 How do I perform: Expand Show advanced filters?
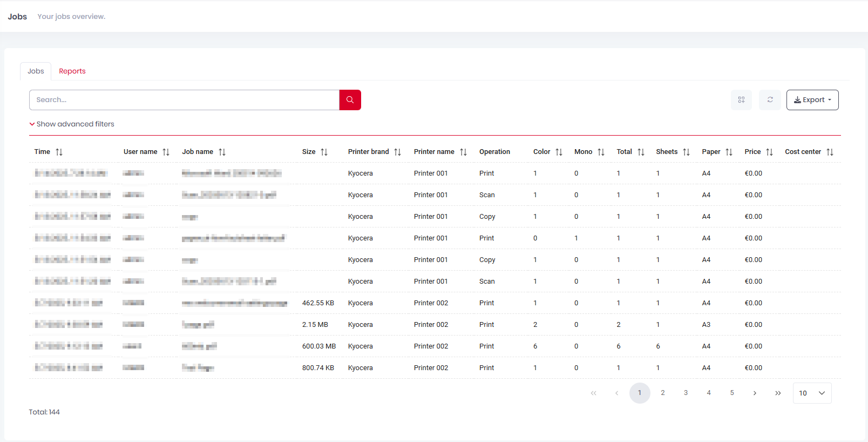tap(72, 124)
